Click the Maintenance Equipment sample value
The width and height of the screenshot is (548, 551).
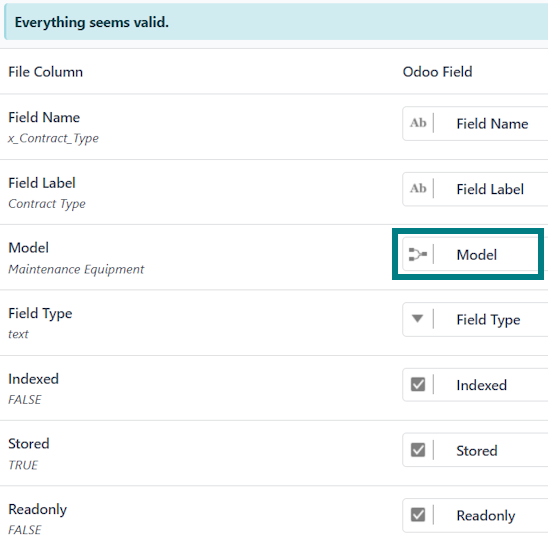tap(76, 270)
